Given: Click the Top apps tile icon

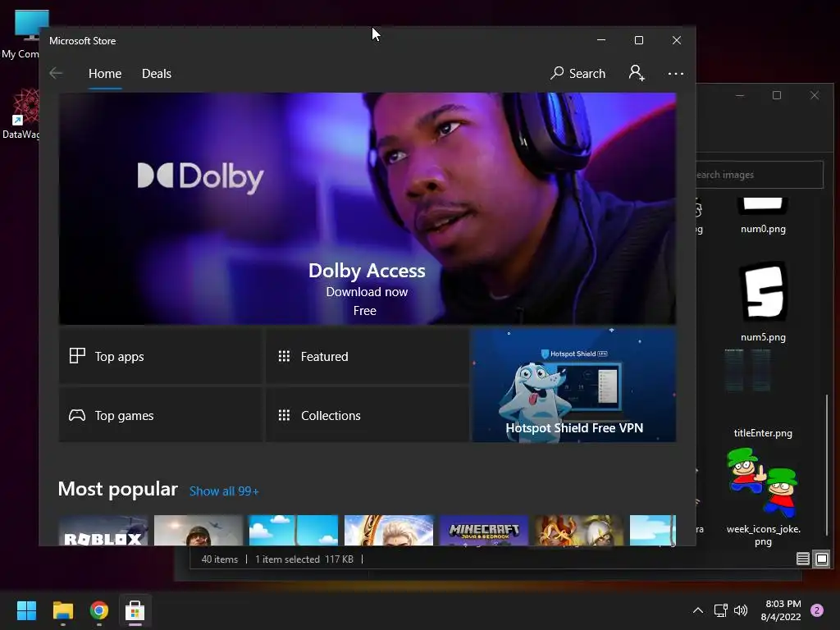Looking at the screenshot, I should pyautogui.click(x=77, y=356).
